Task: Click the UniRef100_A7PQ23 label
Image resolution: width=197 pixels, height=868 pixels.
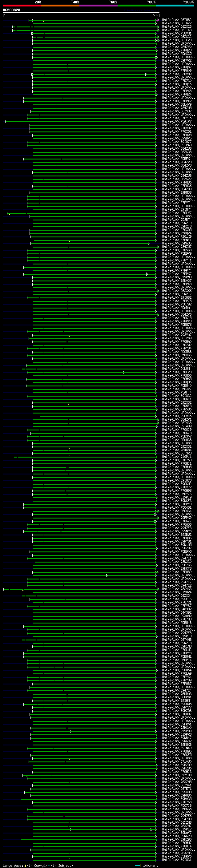Action: point(177,50)
